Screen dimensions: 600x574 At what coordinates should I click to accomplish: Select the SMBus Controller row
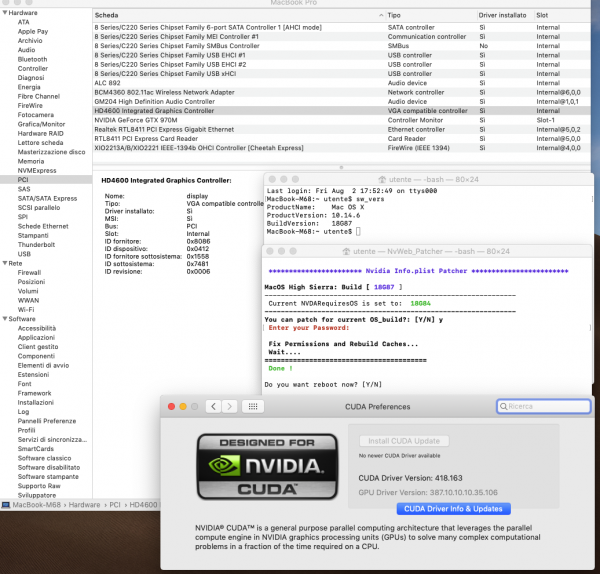click(341, 46)
